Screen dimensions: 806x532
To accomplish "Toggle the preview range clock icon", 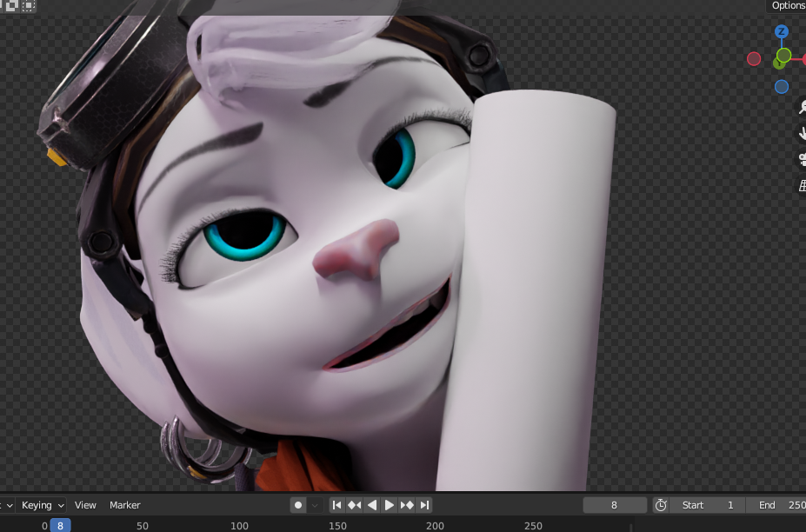I will (x=661, y=505).
